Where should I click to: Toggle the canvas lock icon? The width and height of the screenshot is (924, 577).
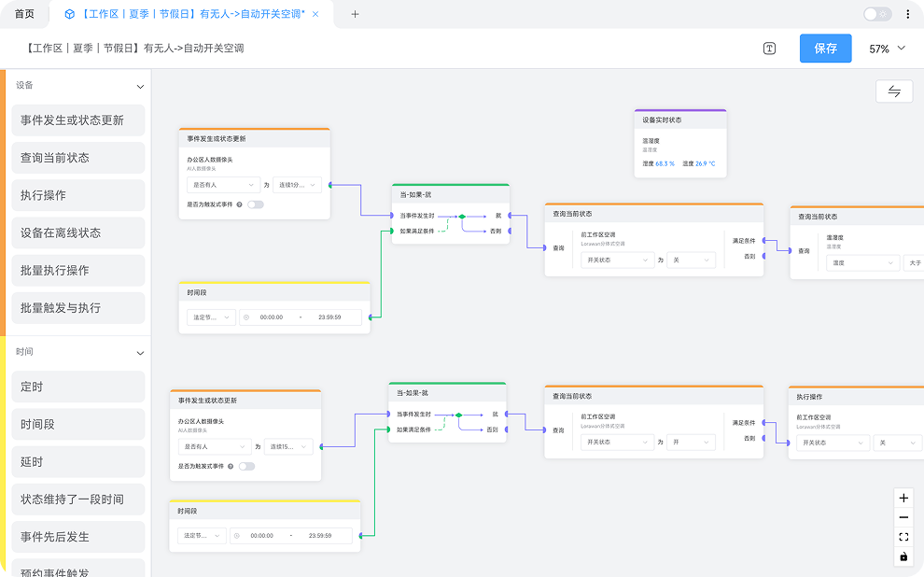pyautogui.click(x=903, y=556)
